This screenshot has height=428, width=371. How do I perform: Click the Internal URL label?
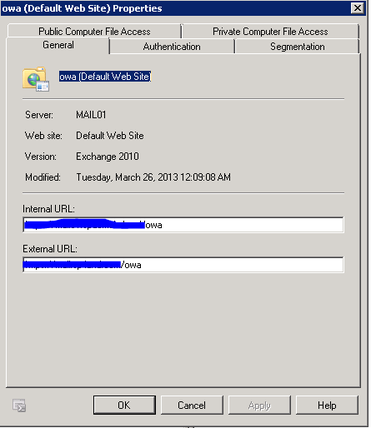48,209
